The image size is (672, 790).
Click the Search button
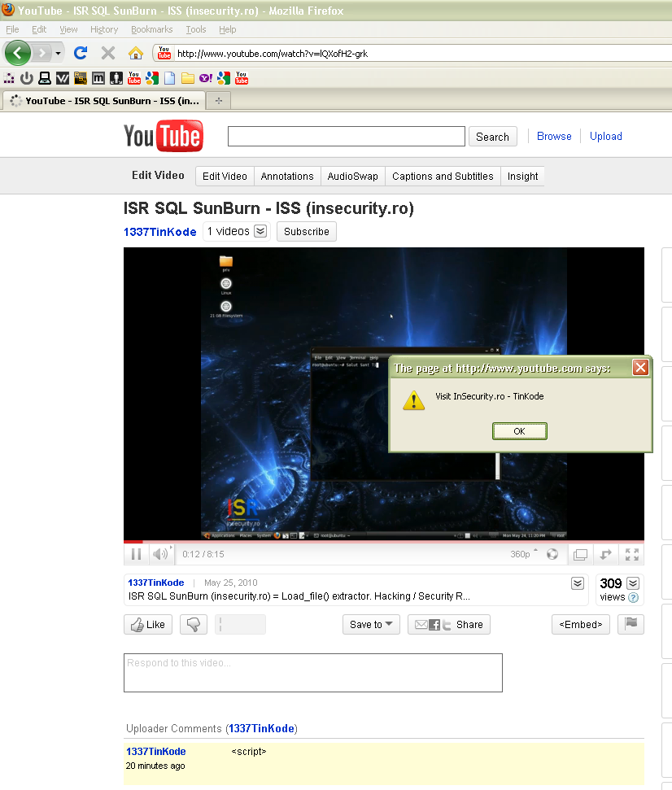(x=493, y=137)
